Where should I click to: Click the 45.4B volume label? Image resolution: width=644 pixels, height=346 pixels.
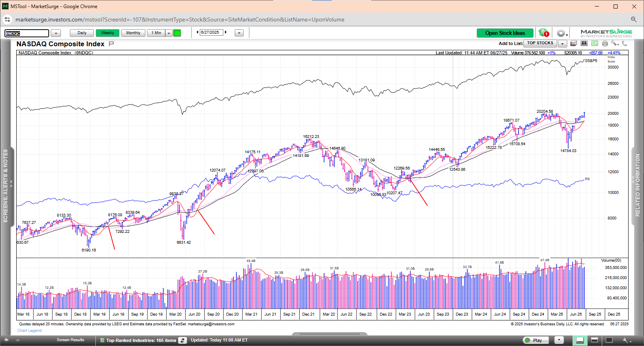coord(251,261)
